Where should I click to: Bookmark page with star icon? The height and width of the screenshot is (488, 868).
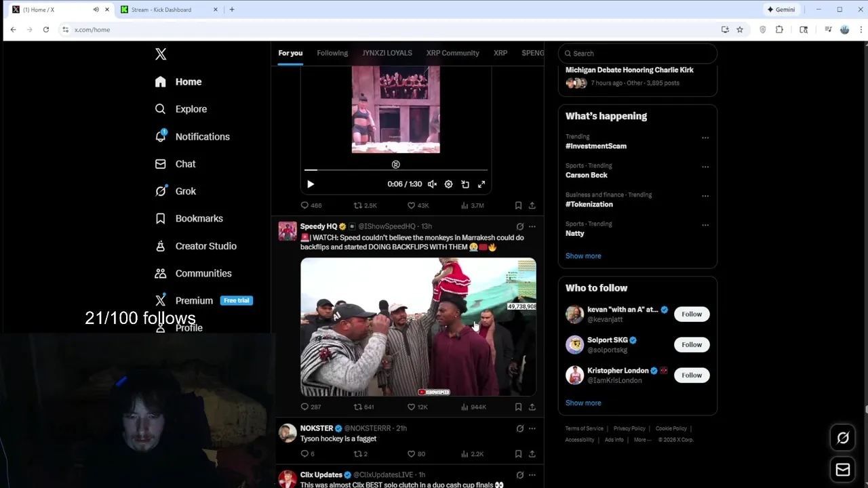(740, 30)
